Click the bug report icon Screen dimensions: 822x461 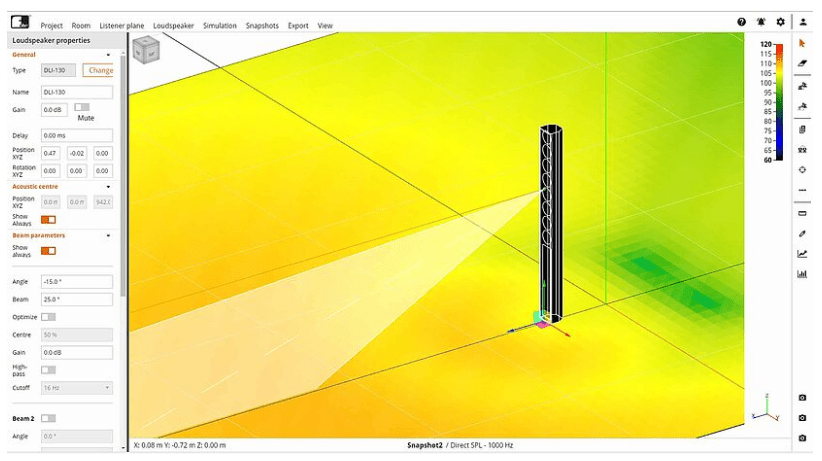(761, 21)
